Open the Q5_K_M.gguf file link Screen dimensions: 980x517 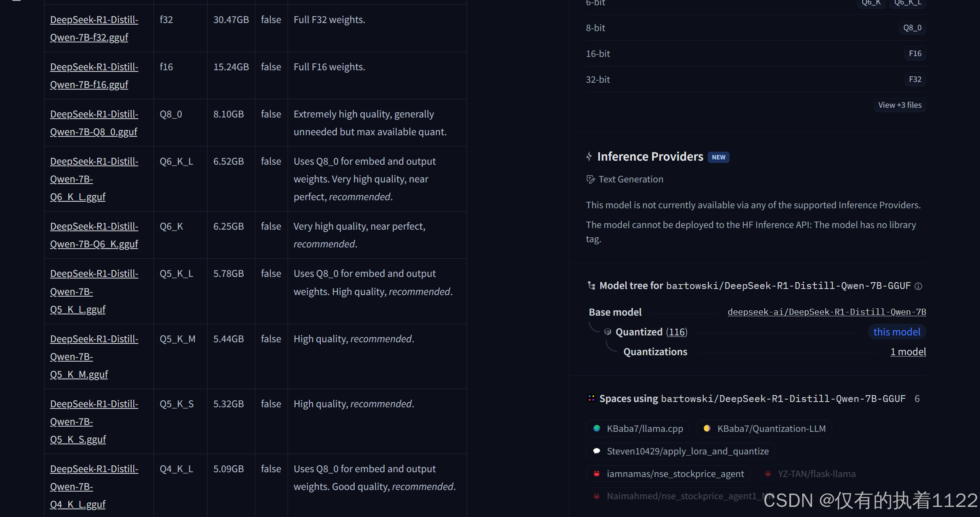click(x=79, y=375)
